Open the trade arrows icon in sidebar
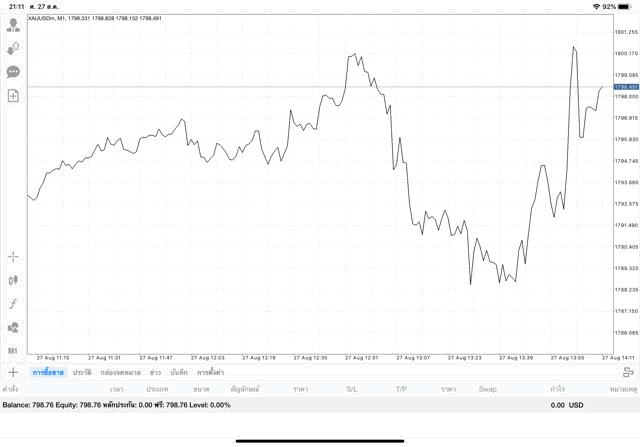The image size is (640, 447). coord(14,48)
